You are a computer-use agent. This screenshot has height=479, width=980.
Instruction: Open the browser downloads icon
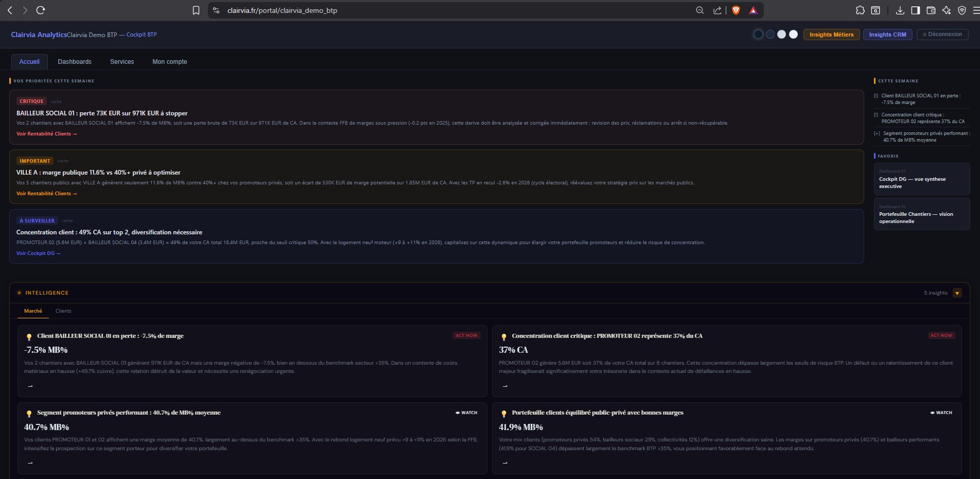[x=900, y=10]
